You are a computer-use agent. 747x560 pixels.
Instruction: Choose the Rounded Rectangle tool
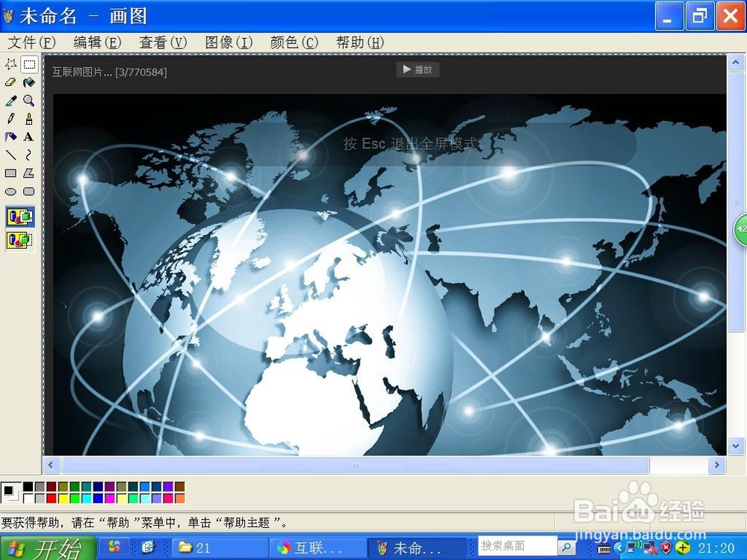[29, 191]
